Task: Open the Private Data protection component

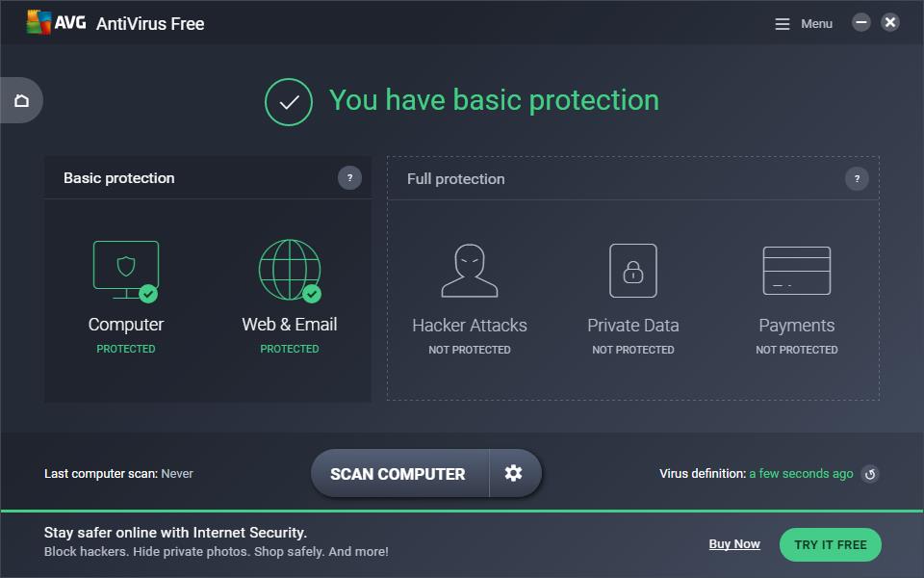Action: pyautogui.click(x=632, y=270)
